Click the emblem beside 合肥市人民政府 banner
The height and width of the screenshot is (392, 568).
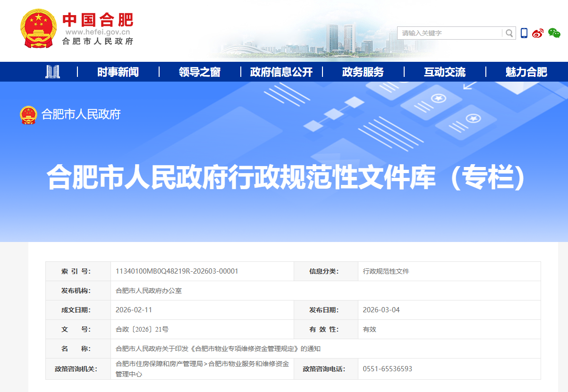28,115
